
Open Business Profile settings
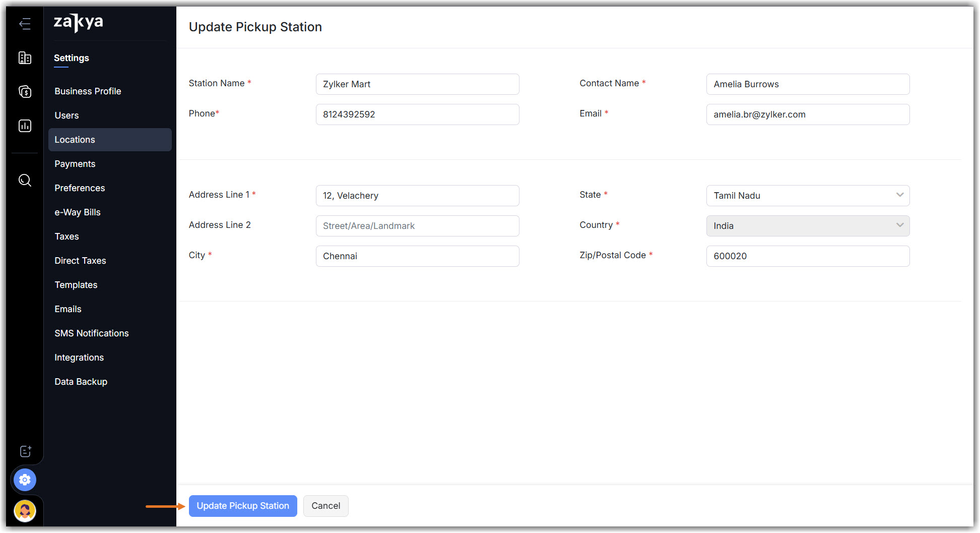coord(88,91)
